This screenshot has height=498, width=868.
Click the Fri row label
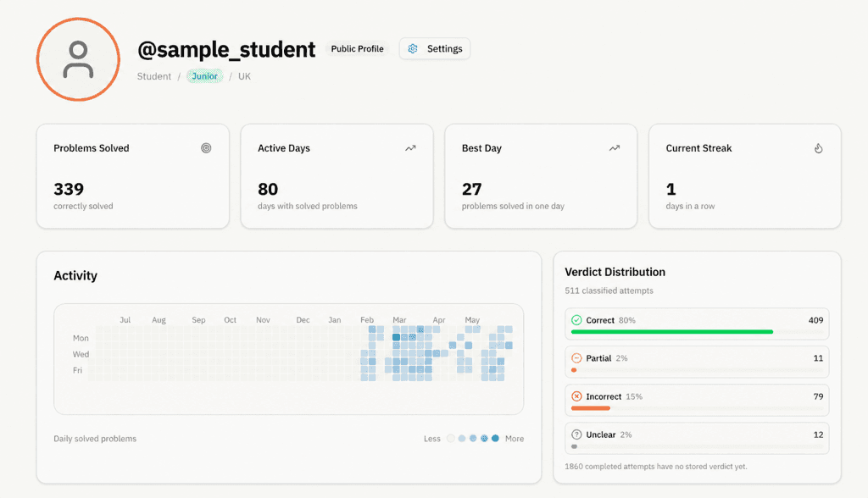point(77,370)
